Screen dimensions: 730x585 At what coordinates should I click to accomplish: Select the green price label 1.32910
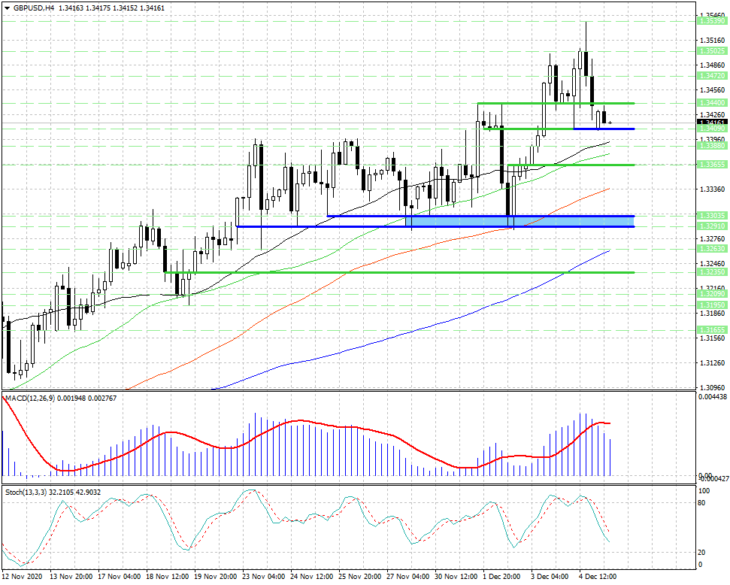(712, 226)
